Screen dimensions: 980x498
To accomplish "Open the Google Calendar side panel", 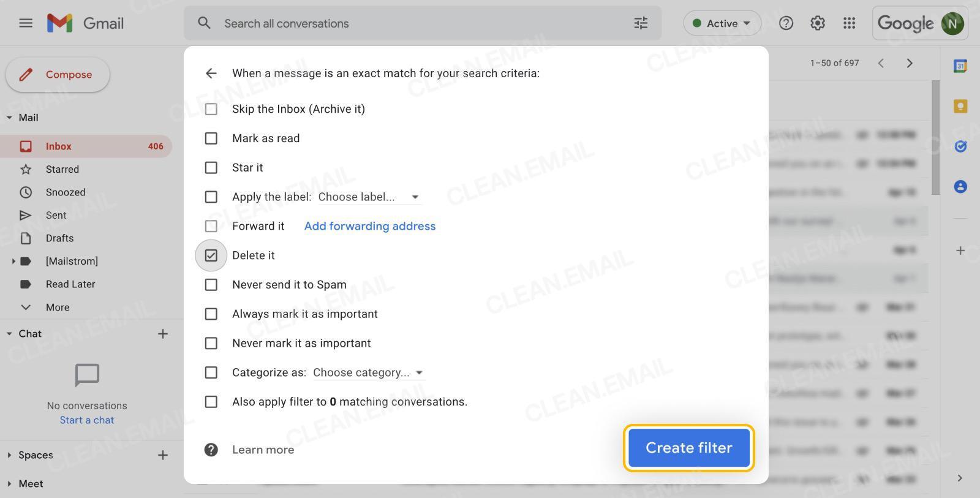I will [960, 66].
